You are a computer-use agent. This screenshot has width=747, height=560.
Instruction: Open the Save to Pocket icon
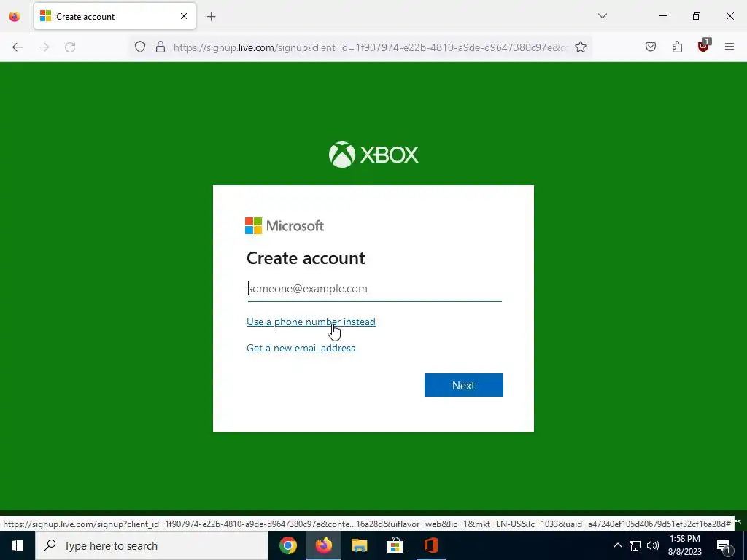pyautogui.click(x=651, y=47)
